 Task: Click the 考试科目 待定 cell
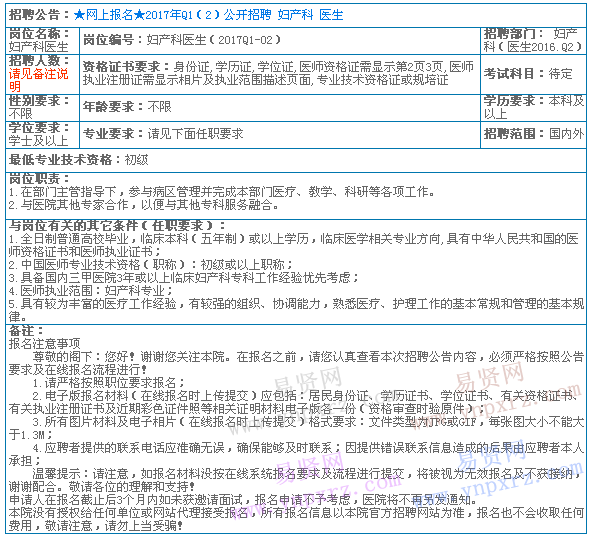pos(533,74)
